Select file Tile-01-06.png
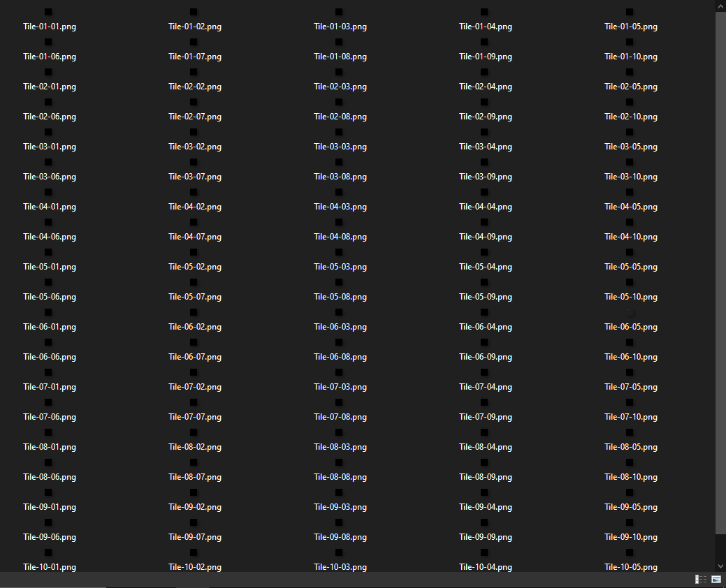This screenshot has width=726, height=588. [x=50, y=57]
